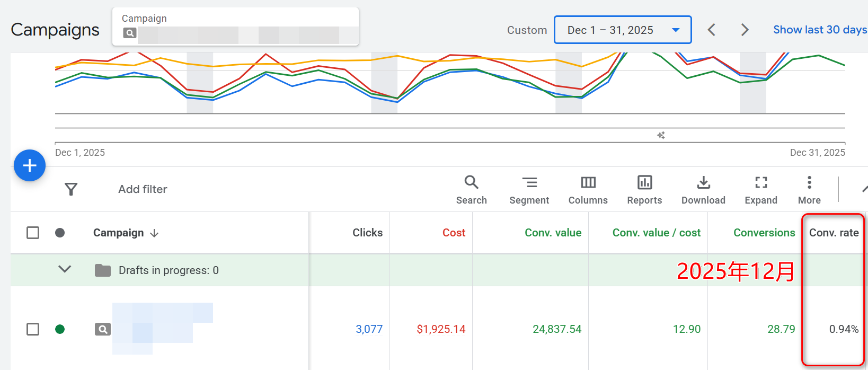Viewport: 868px width, 370px height.
Task: Tick the select-all campaigns checkbox
Action: [33, 233]
